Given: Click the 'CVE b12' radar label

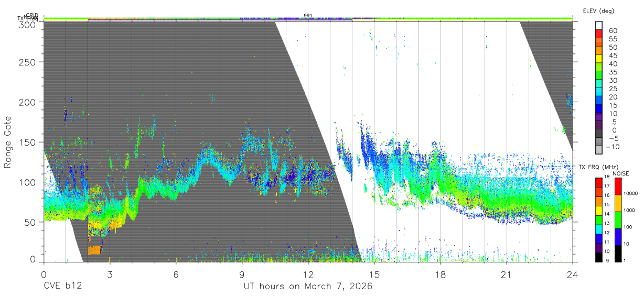Looking at the screenshot, I should [62, 287].
